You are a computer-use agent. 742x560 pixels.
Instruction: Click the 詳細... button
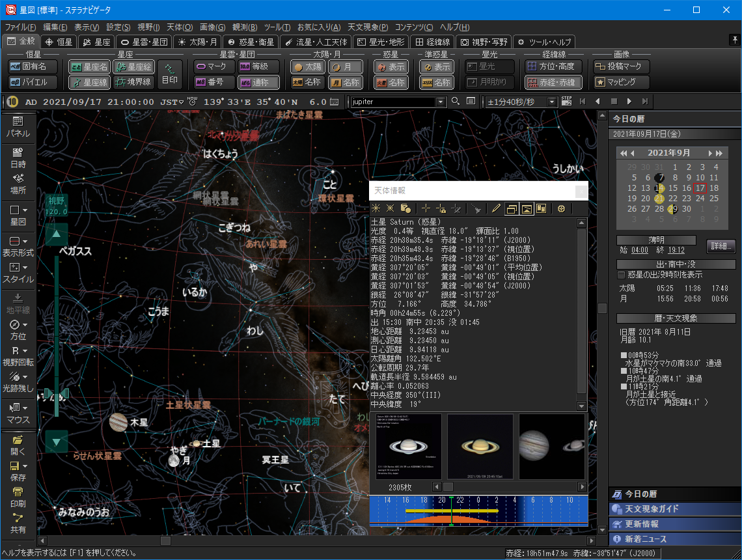[721, 246]
